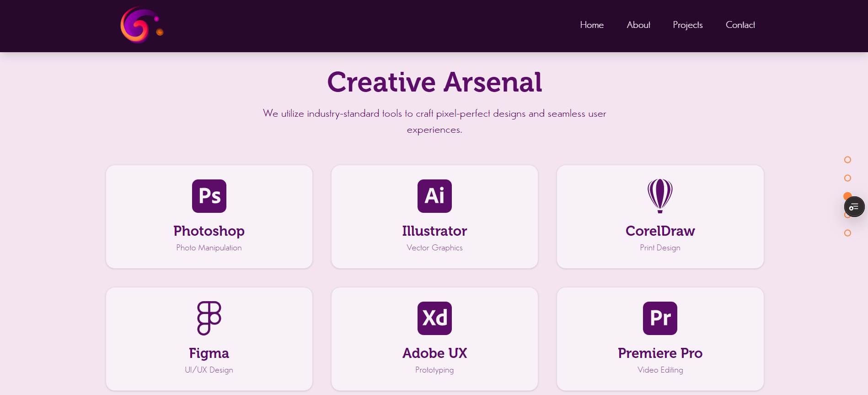868x395 pixels.
Task: Click the Illustrator card title
Action: [434, 231]
